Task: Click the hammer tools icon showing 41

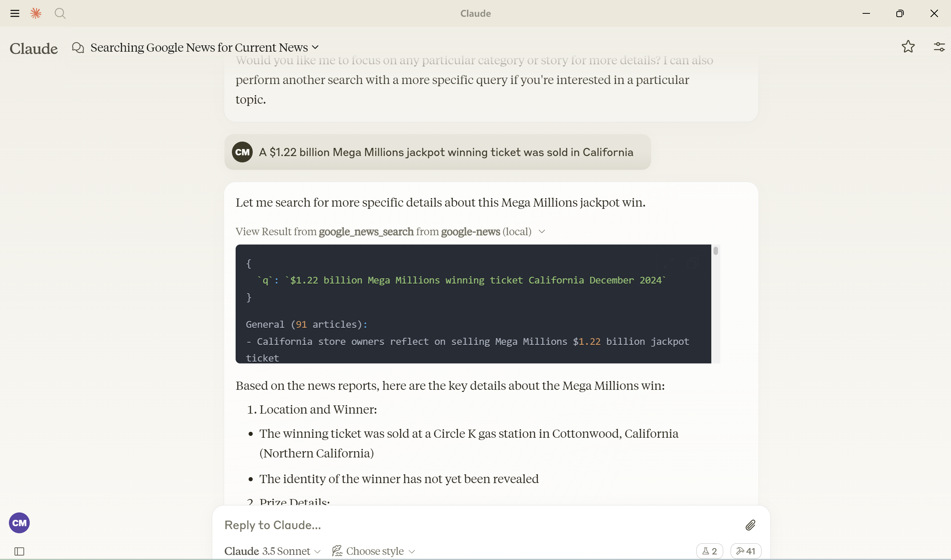Action: pos(745,551)
